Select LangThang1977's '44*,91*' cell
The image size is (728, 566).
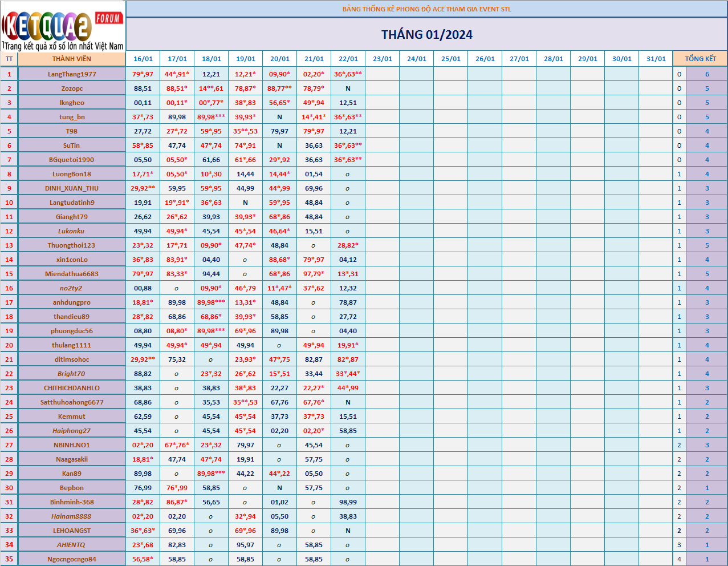(177, 74)
